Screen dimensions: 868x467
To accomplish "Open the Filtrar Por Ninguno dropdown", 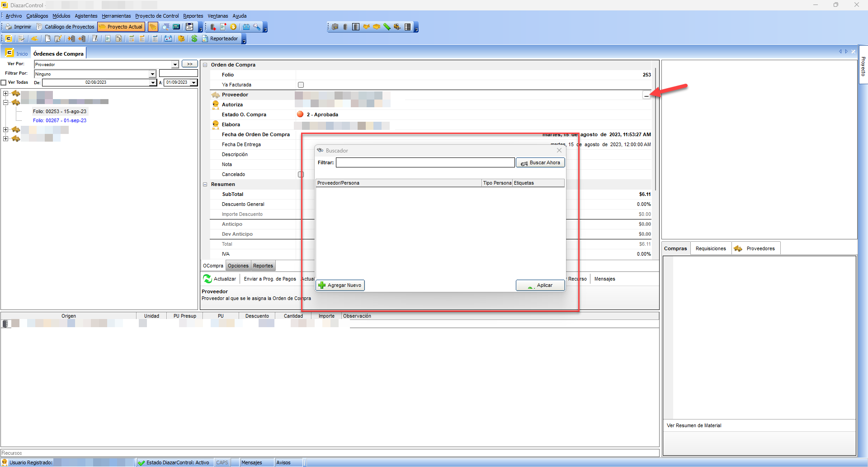I will [x=152, y=74].
